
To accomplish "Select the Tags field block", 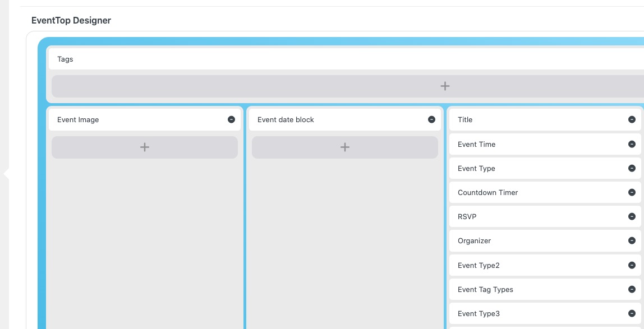I will (x=66, y=59).
